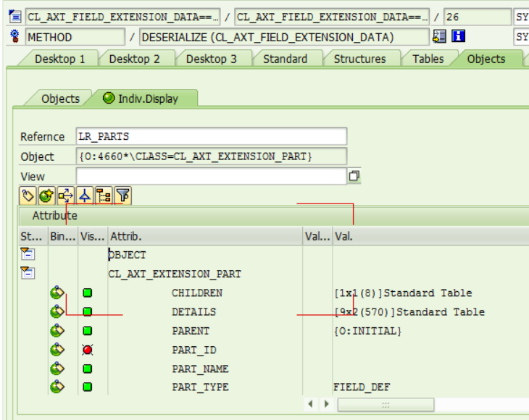Select the top-level Objects tab
This screenshot has height=420, width=529.
(x=486, y=59)
